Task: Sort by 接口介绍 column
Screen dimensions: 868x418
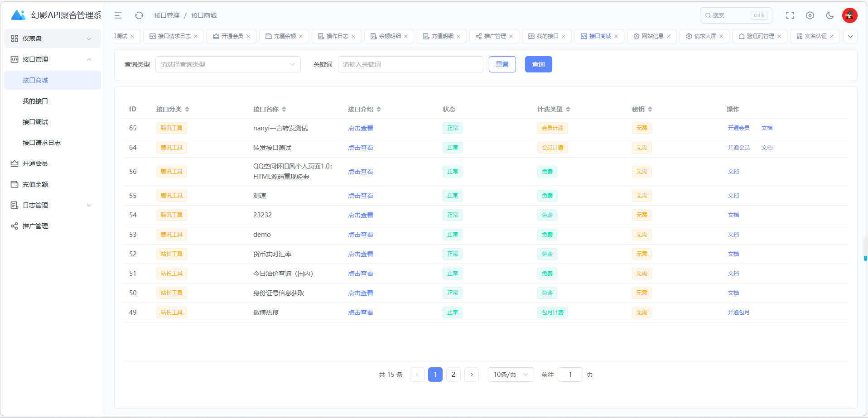Action: [379, 109]
